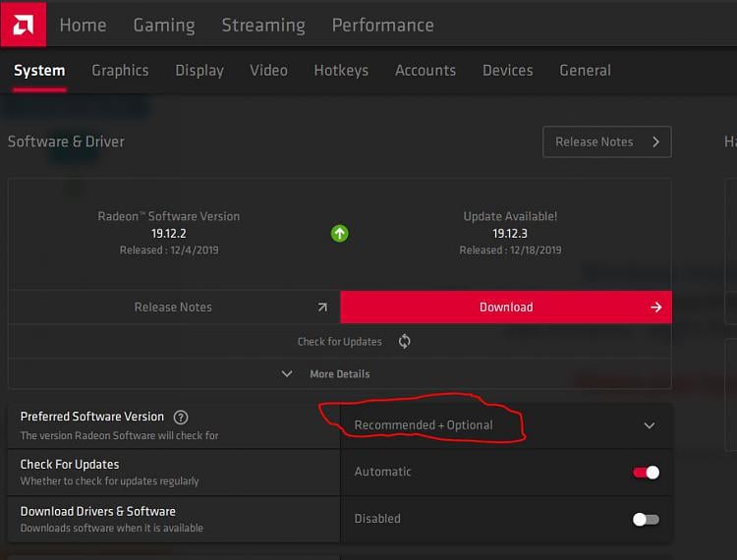
Task: Click the Check for Updates refresh icon
Action: click(x=404, y=342)
